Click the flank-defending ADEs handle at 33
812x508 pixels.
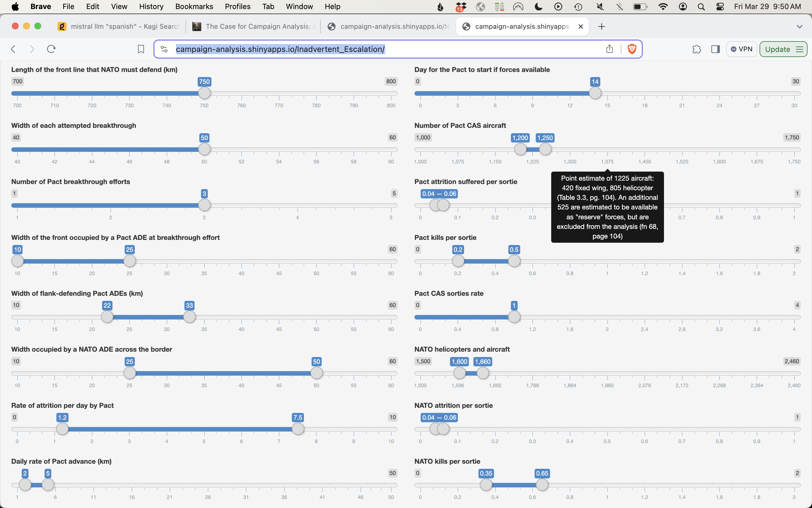189,317
